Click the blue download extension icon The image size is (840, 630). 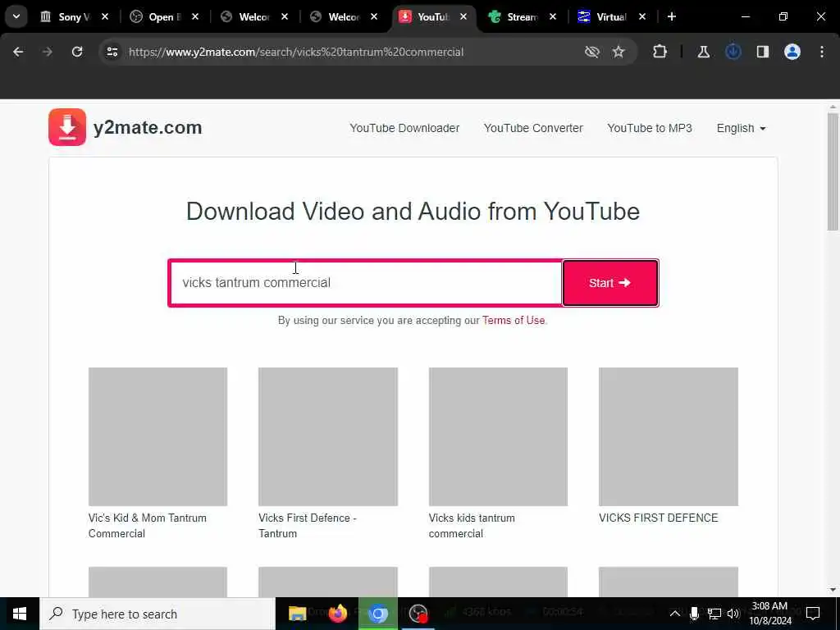click(x=733, y=52)
